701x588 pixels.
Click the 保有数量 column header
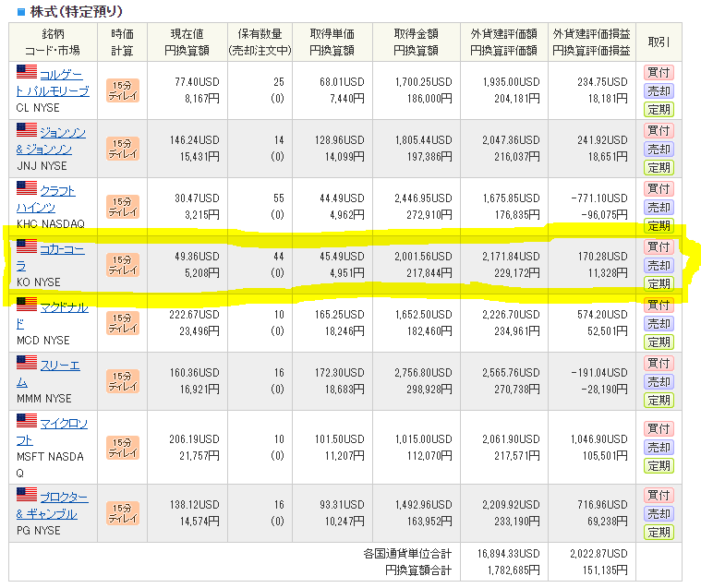[260, 42]
